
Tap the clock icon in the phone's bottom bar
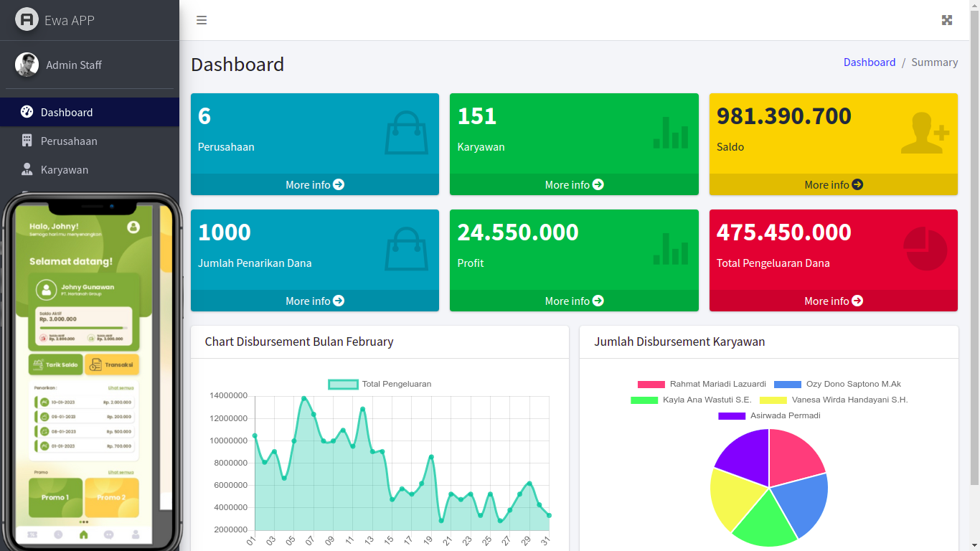coord(58,534)
